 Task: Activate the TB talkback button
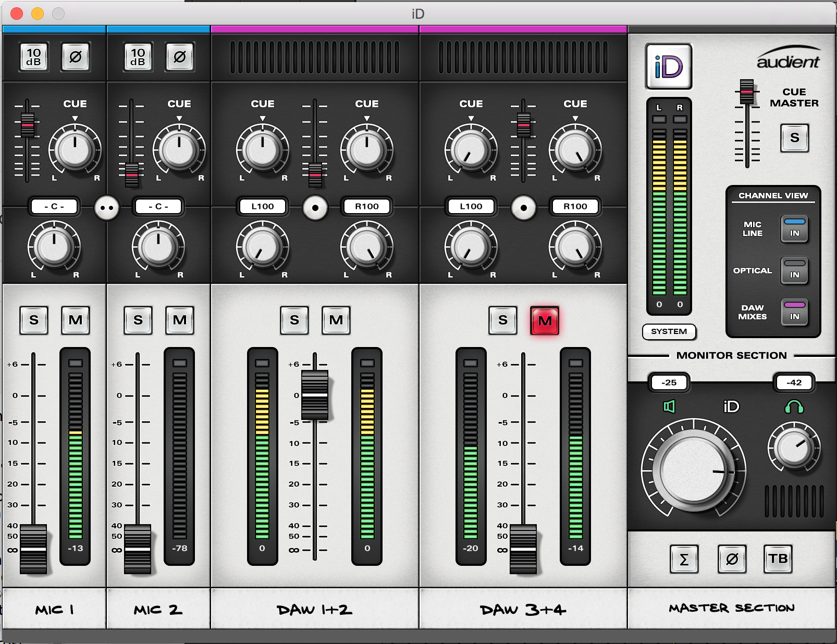click(x=778, y=559)
